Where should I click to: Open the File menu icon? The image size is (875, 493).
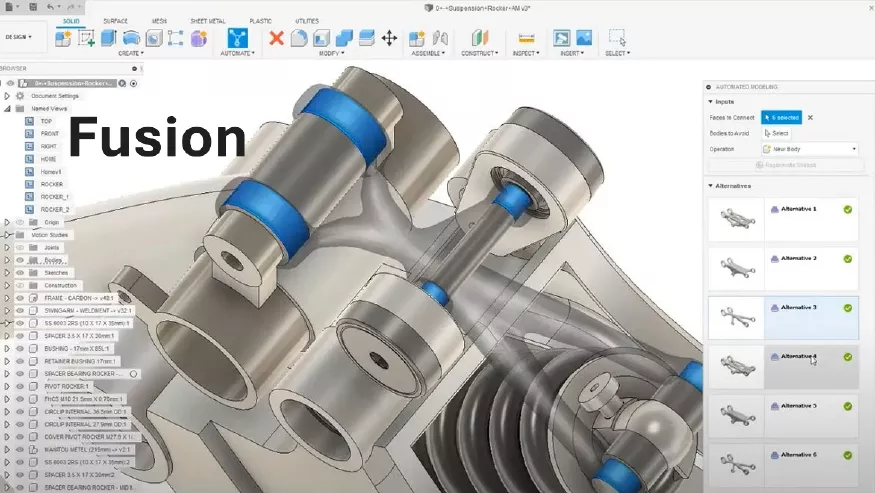click(9, 7)
